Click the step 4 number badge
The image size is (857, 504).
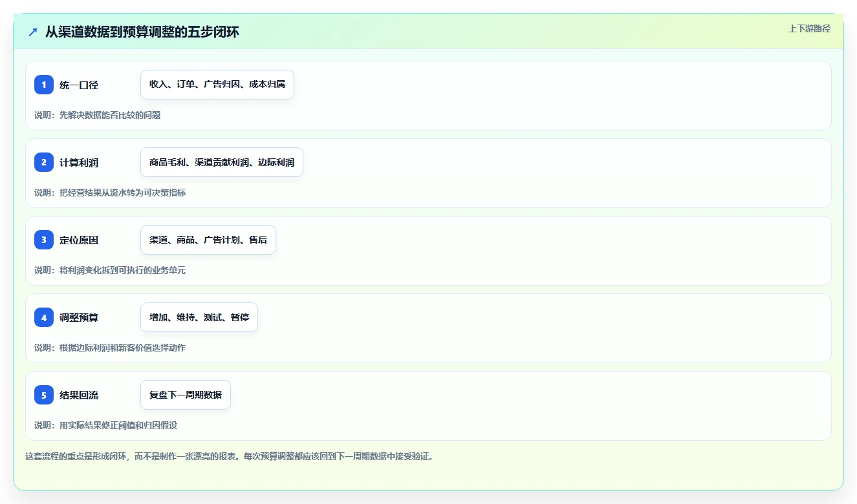coord(44,317)
